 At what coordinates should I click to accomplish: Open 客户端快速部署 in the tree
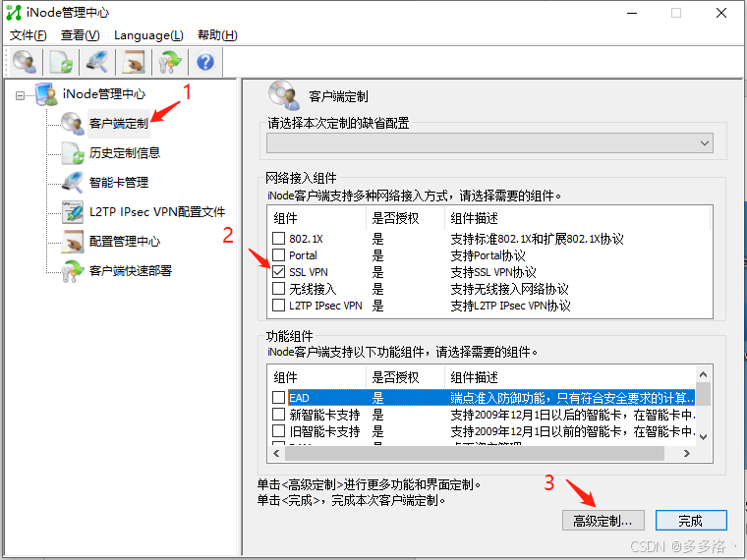(131, 271)
